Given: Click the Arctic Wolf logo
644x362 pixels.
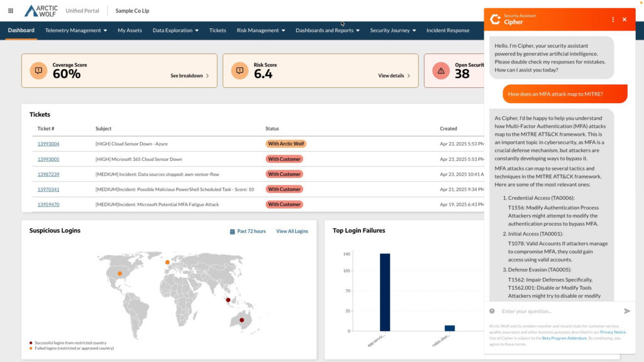Looking at the screenshot, I should 41,11.
